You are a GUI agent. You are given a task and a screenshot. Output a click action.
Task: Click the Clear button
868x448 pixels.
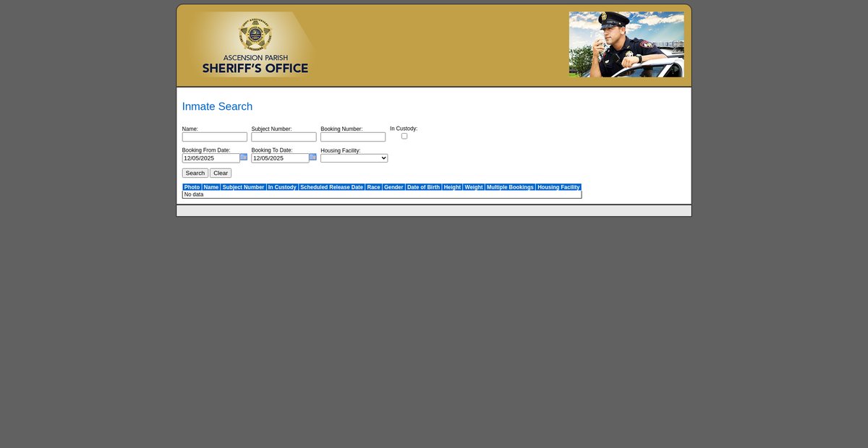point(221,173)
